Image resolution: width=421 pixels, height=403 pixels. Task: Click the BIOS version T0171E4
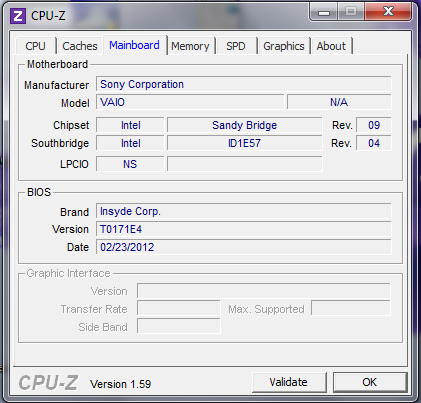244,229
